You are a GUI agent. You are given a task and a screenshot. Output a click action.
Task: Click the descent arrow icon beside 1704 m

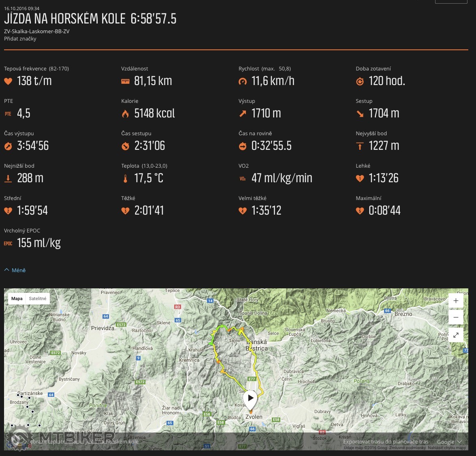[360, 114]
